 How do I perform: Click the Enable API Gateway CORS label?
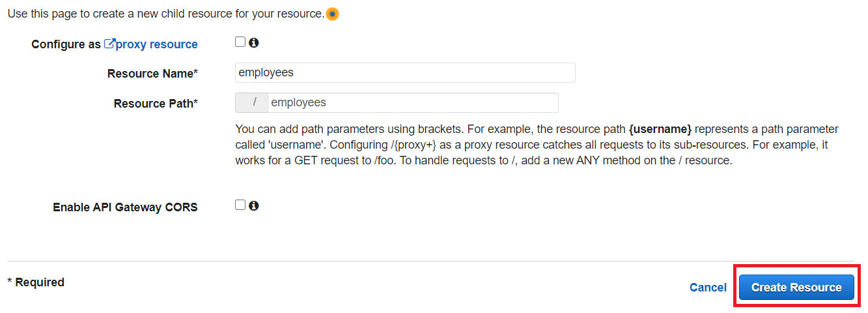(x=125, y=207)
